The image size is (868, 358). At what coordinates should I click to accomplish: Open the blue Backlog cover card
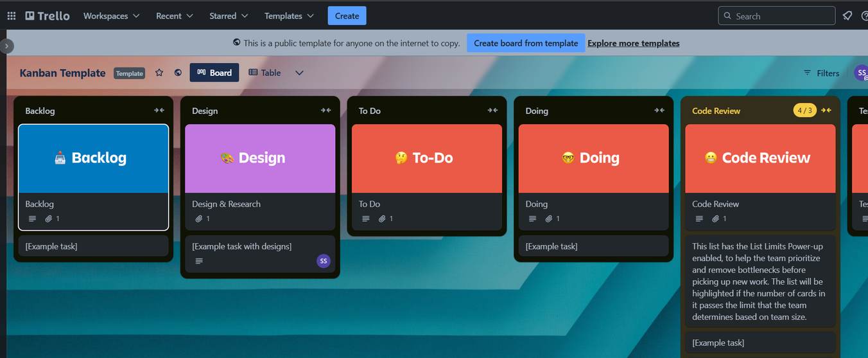point(93,177)
